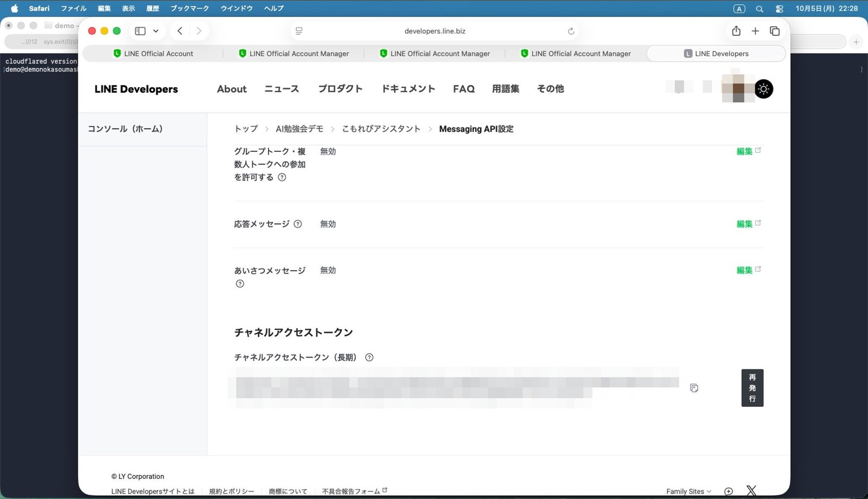This screenshot has width=868, height=499.
Task: Open 規約とポリシー footer link
Action: tap(232, 491)
